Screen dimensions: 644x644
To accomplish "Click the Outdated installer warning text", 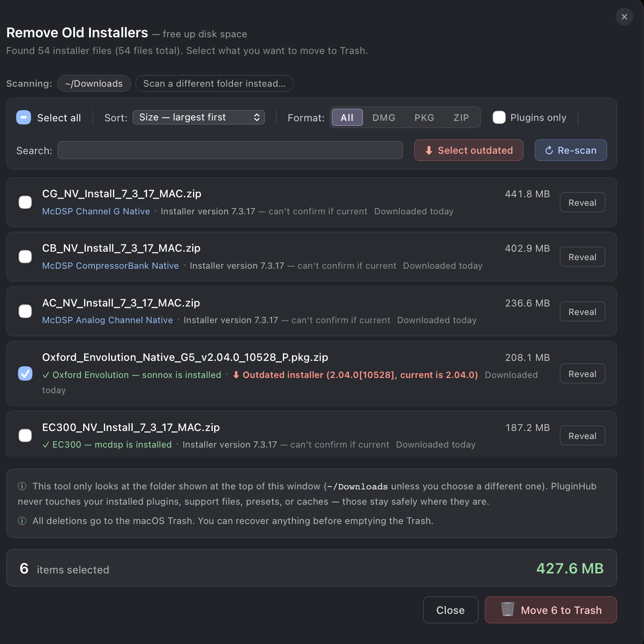I will click(x=355, y=375).
